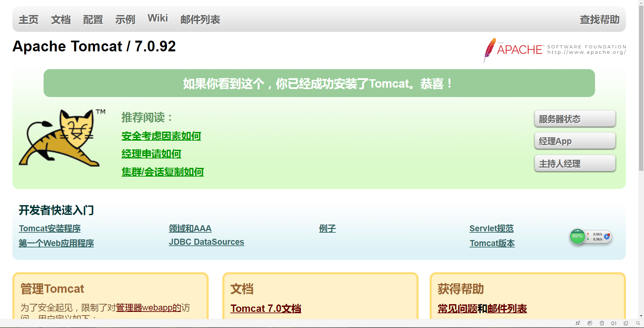Image resolution: width=644 pixels, height=328 pixels.
Task: Open the Tomcat版本 link
Action: click(x=492, y=243)
